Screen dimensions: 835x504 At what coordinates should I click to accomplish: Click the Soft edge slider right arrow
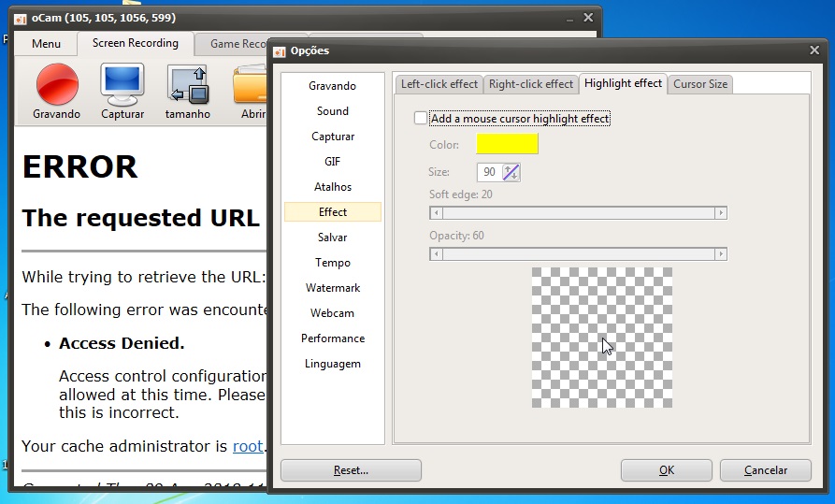(721, 213)
